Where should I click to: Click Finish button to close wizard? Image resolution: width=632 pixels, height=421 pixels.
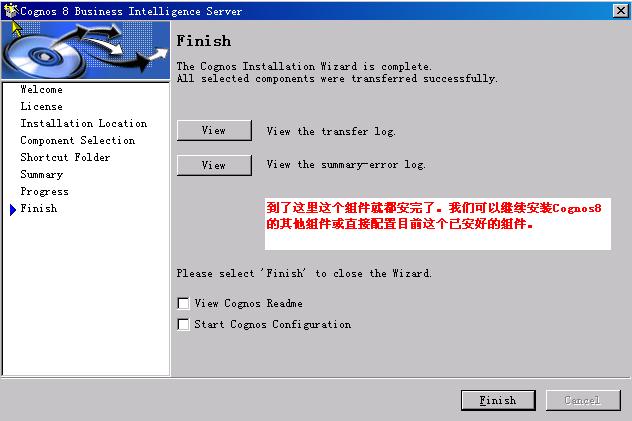[498, 400]
